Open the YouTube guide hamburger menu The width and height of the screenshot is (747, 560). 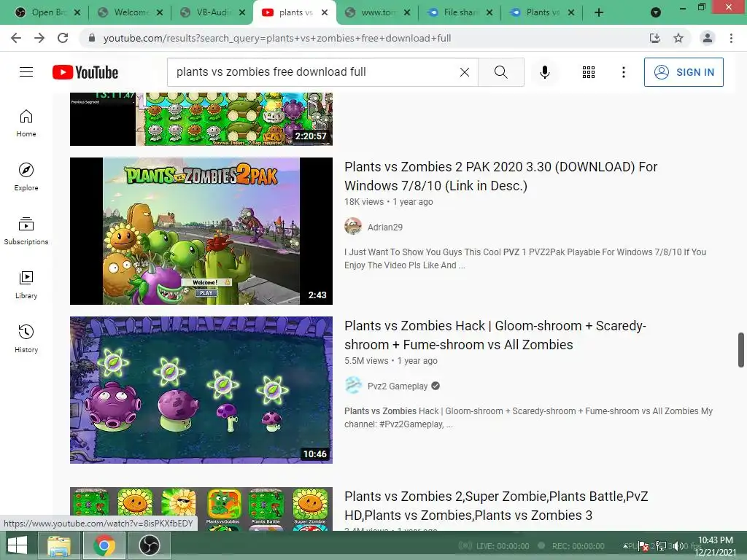pos(26,72)
